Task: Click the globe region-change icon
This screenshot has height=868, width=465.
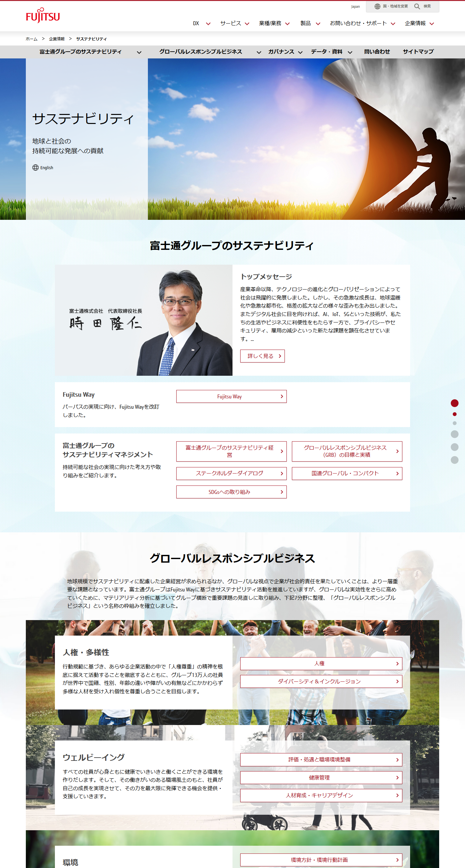Action: [x=377, y=6]
